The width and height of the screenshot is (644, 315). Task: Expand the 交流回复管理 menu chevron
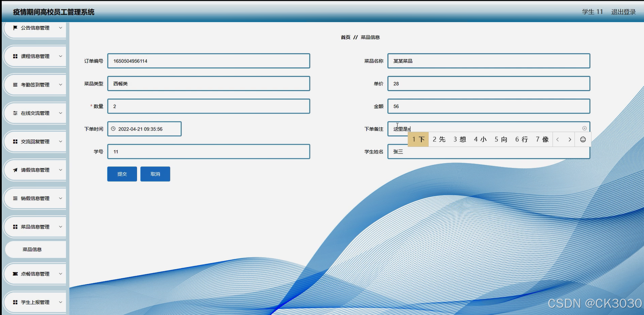tap(60, 142)
